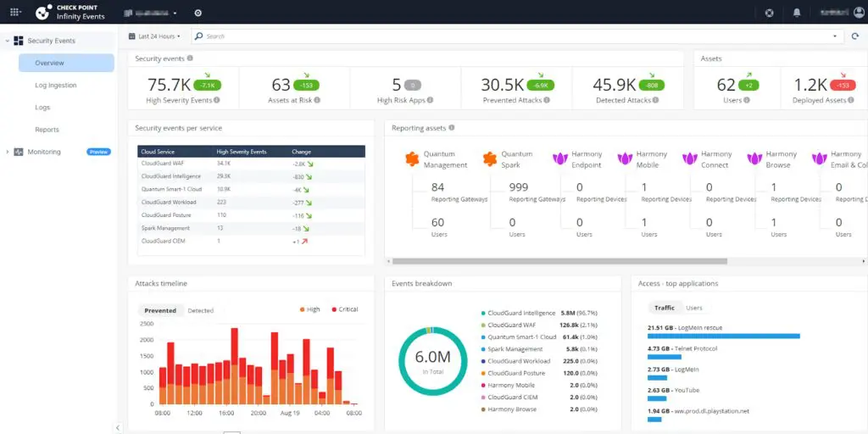Open the Last 24 Hours time dropdown

[x=154, y=36]
